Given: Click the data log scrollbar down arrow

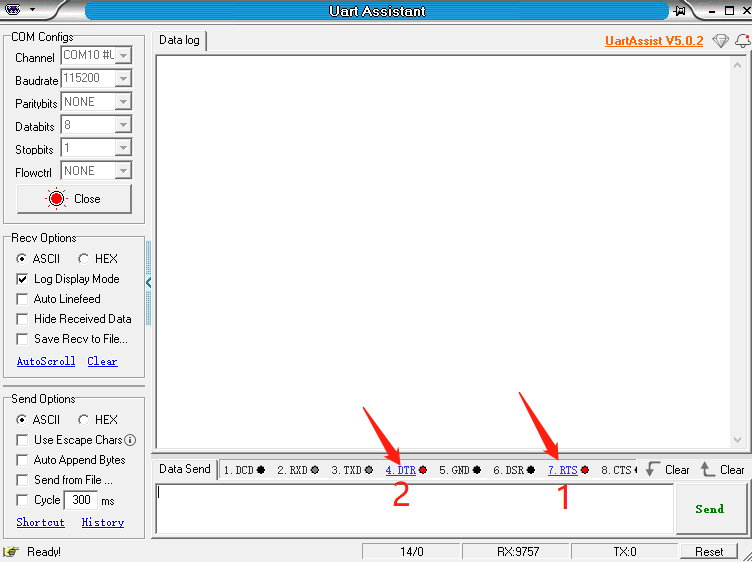Looking at the screenshot, I should coord(737,440).
